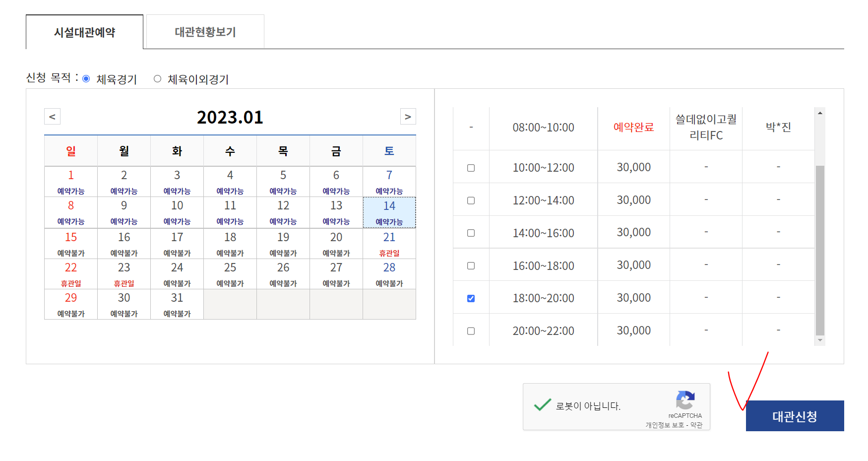The width and height of the screenshot is (868, 461).
Task: Open the 시설대관예약 tab
Action: pos(84,32)
